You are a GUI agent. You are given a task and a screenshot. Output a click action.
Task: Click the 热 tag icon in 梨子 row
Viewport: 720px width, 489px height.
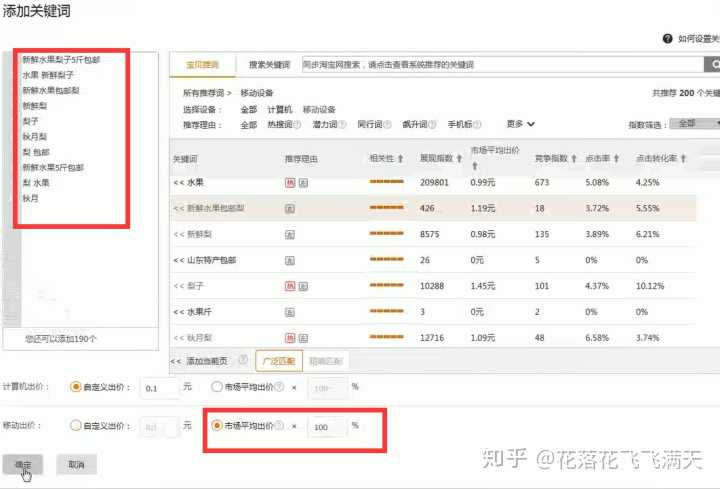coord(290,285)
